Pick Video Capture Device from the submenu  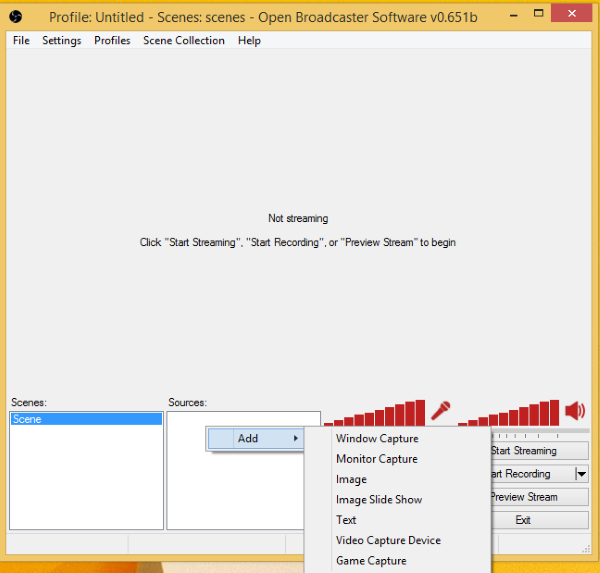(x=388, y=541)
